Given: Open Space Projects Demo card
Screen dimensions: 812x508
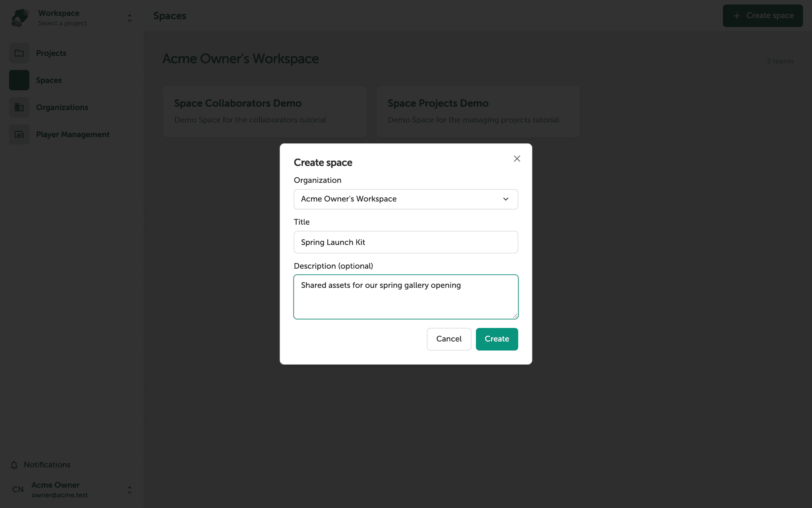Looking at the screenshot, I should click(478, 111).
